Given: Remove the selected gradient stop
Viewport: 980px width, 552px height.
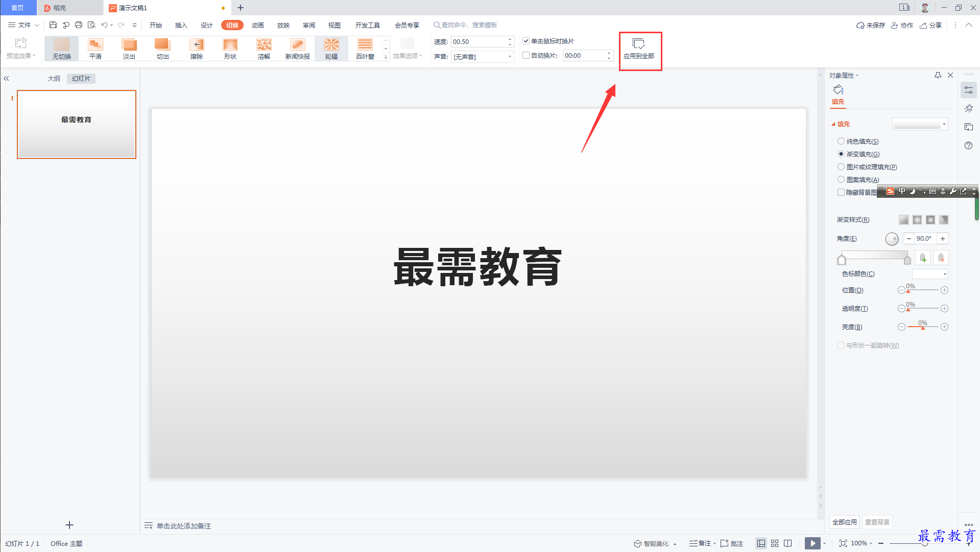Looking at the screenshot, I should point(941,258).
